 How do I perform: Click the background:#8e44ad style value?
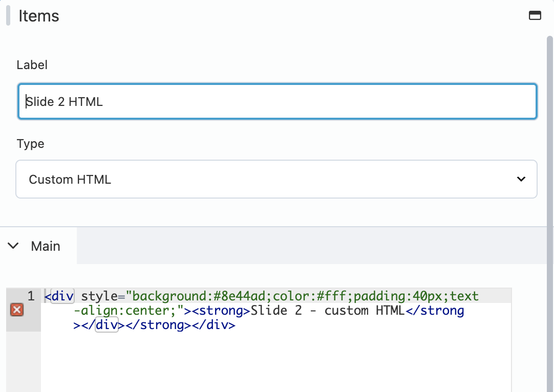point(199,296)
